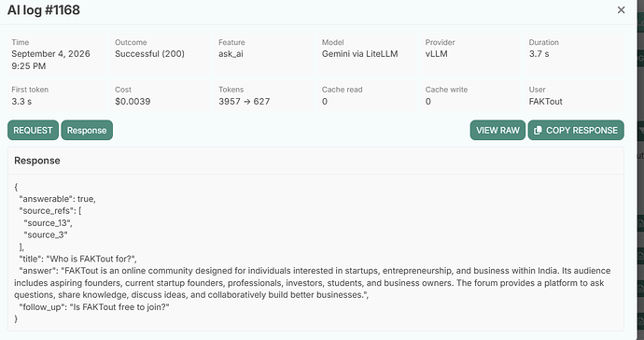
Task: Click the follow_up line 'Is FAKTout free to join?'
Action: point(94,307)
